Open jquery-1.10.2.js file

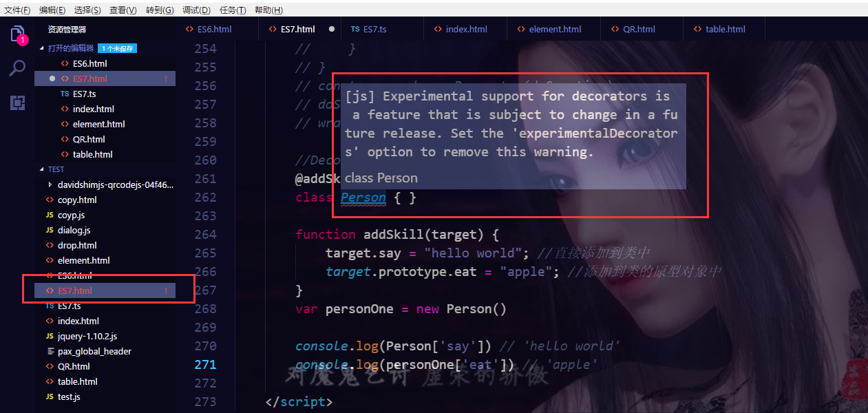105,336
